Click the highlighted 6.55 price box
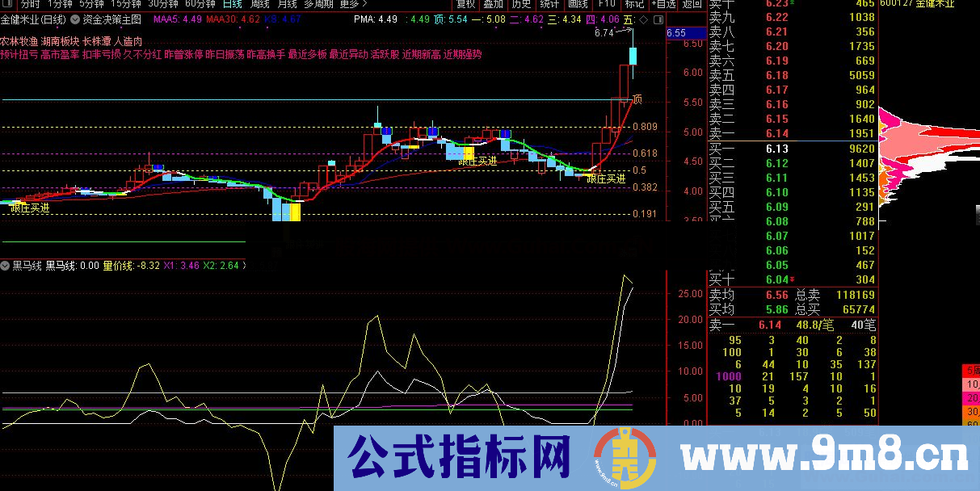 click(686, 32)
